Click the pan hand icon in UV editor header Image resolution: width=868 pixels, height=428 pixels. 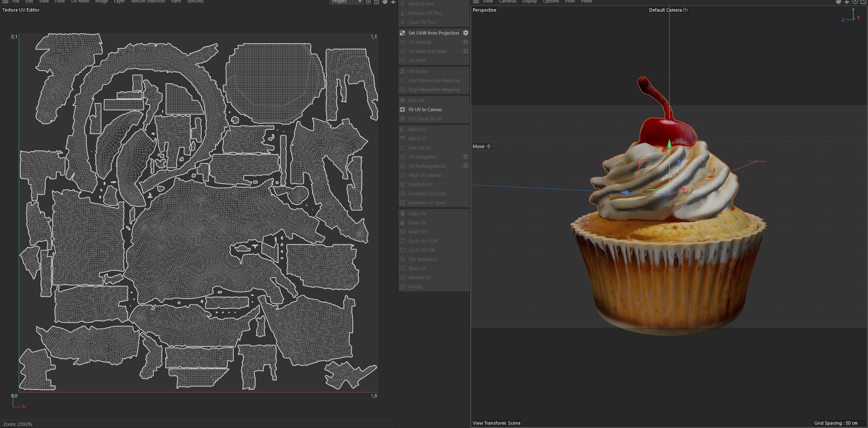[x=385, y=2]
